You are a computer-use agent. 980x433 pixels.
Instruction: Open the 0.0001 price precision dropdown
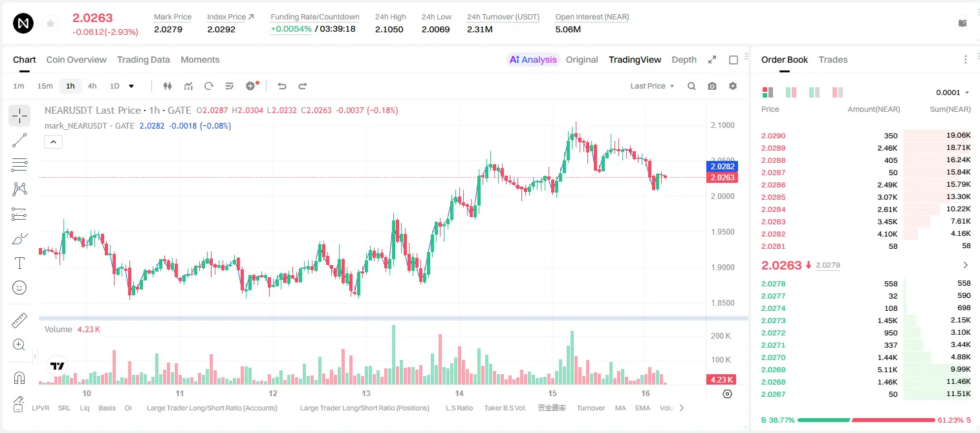pos(953,92)
